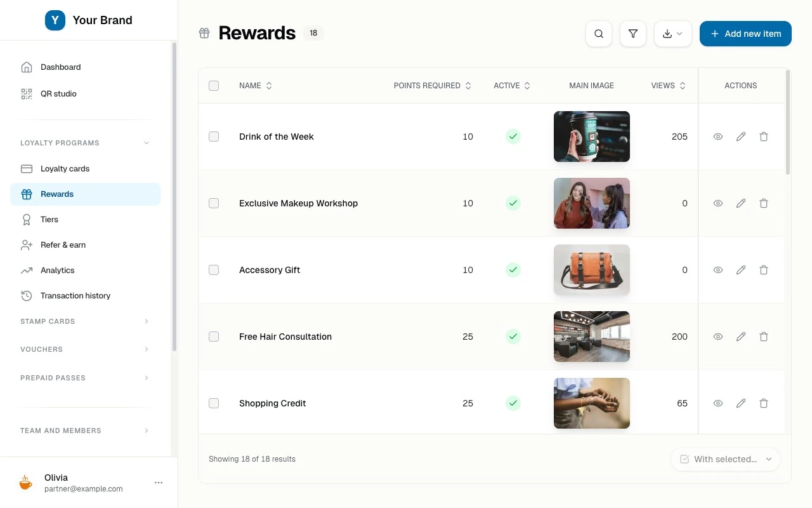Screen dimensions: 812x508
Task: Open the search icon button
Action: click(x=599, y=34)
